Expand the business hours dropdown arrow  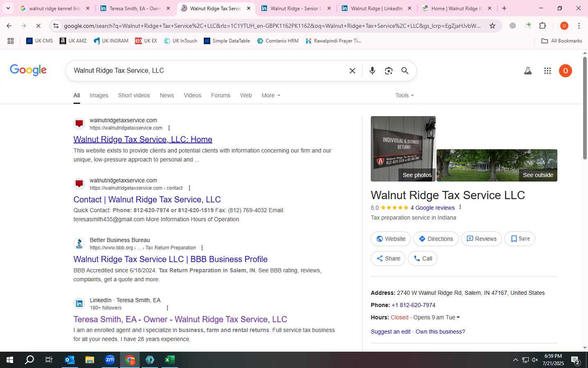coord(458,317)
